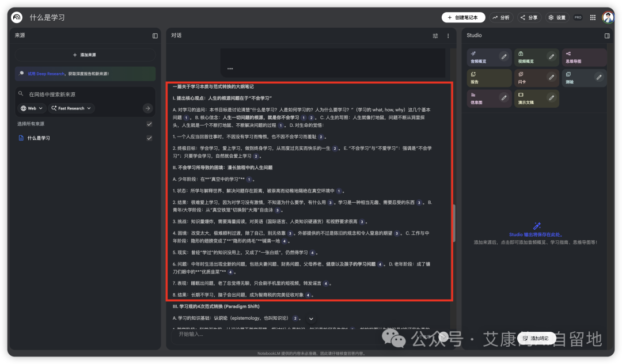Open the Google apps grid menu
Screen dimensions: 622x364
pyautogui.click(x=593, y=17)
